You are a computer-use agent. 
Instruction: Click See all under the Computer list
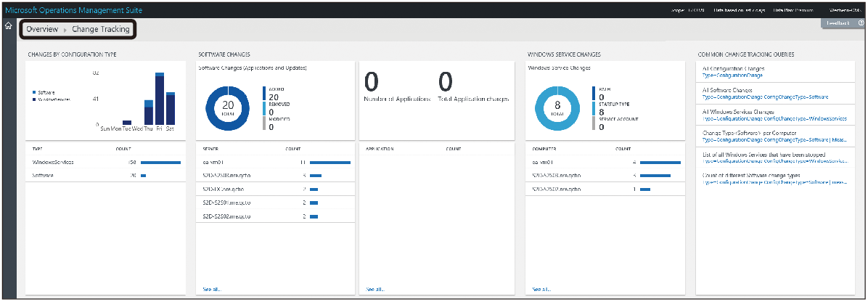tap(541, 288)
